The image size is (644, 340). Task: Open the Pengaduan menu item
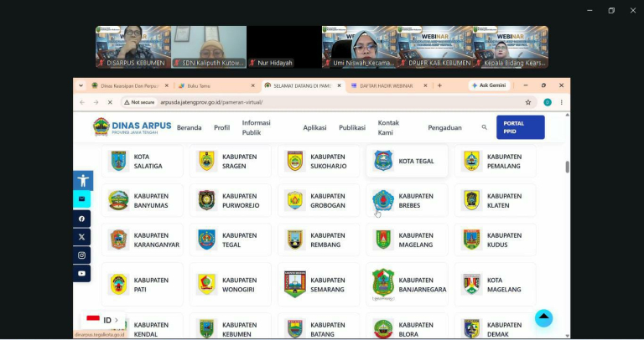click(x=444, y=127)
